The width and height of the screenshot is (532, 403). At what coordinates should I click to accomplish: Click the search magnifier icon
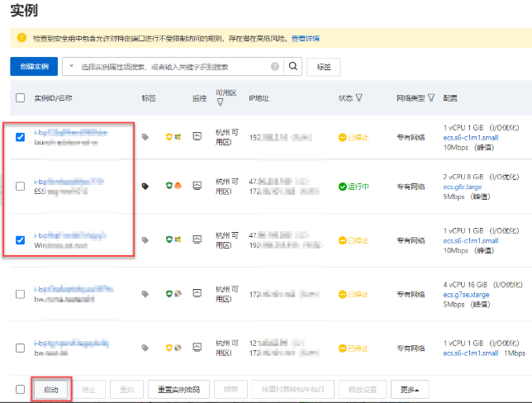pyautogui.click(x=292, y=67)
